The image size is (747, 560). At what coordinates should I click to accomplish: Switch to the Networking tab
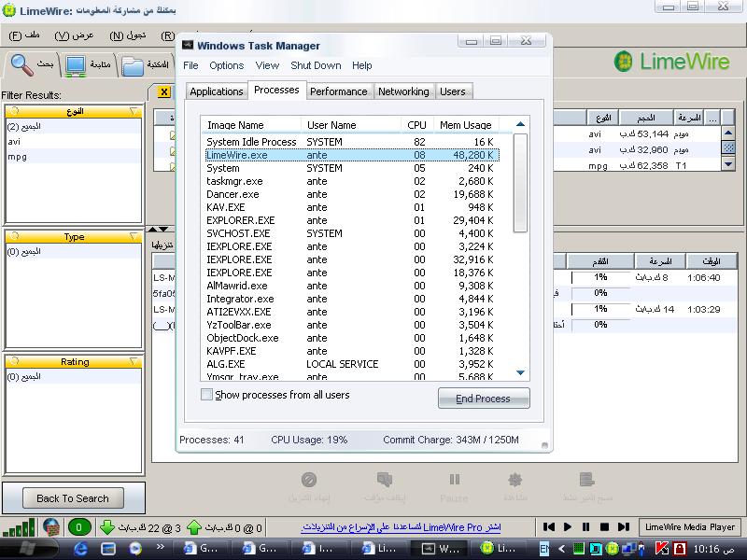403,91
